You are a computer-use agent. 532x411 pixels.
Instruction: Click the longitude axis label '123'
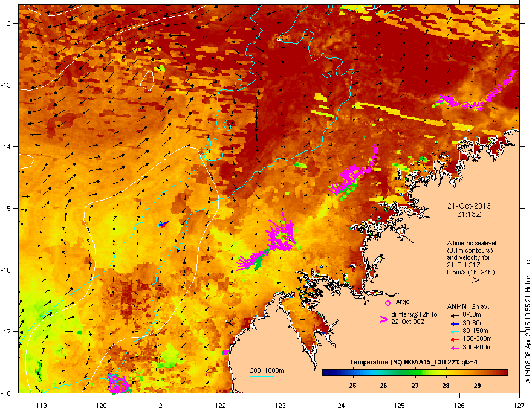pyautogui.click(x=281, y=405)
